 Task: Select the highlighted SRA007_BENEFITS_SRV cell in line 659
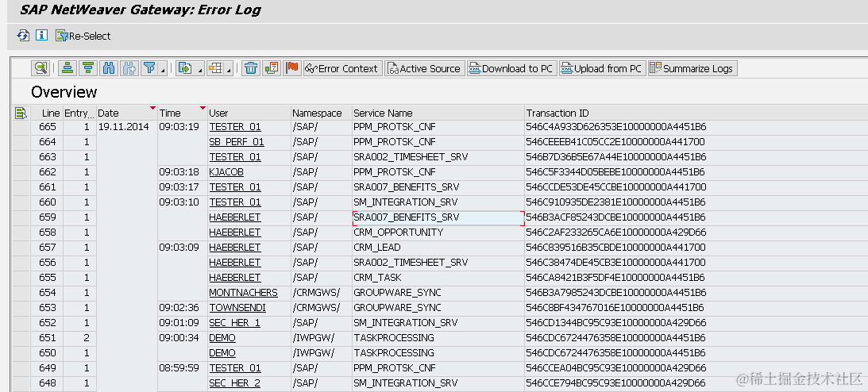438,217
